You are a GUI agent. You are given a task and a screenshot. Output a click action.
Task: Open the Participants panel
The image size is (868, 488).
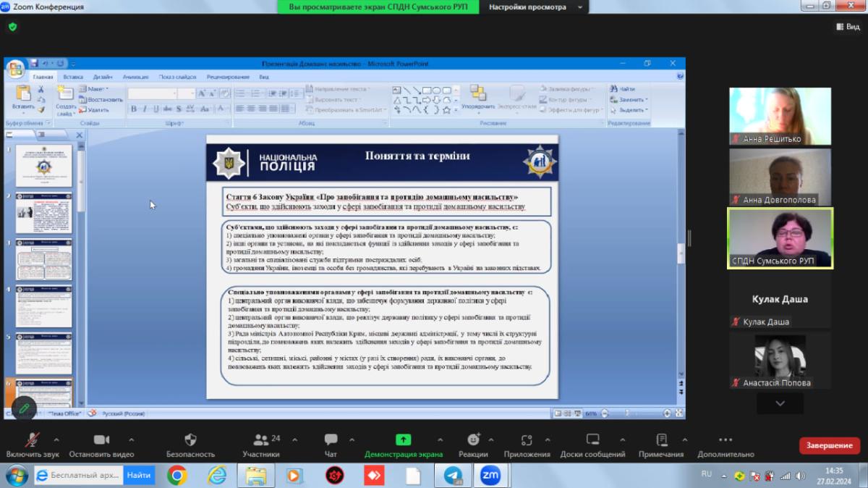pyautogui.click(x=260, y=440)
